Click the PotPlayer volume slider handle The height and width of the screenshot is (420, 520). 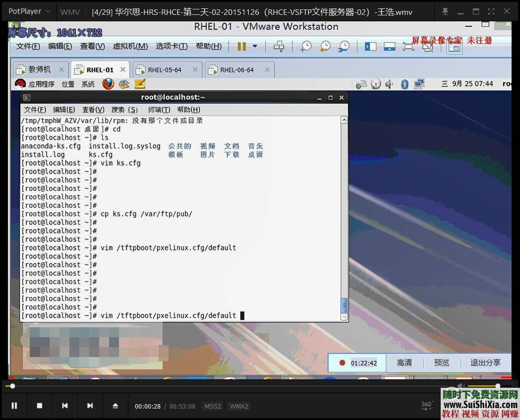pyautogui.click(x=498, y=386)
